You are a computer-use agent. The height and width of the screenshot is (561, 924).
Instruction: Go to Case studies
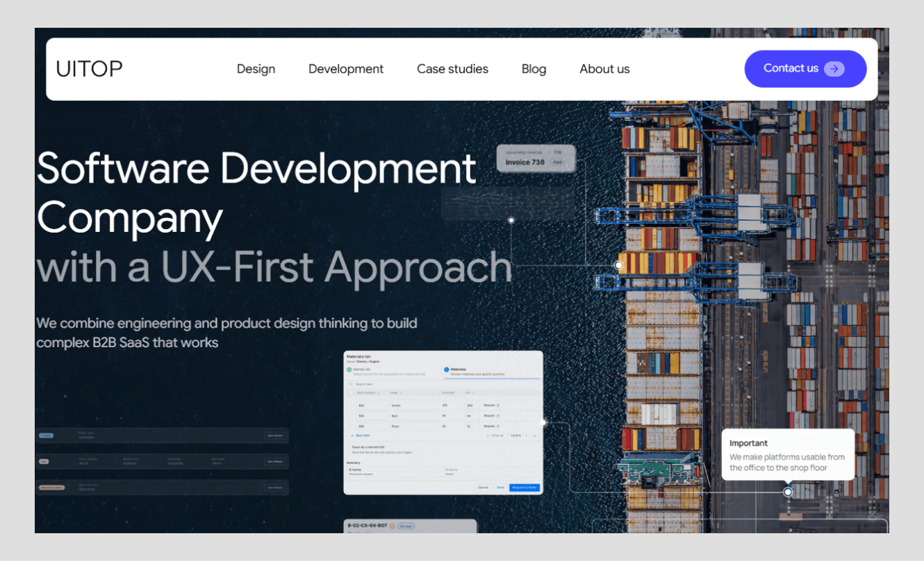[x=452, y=69]
